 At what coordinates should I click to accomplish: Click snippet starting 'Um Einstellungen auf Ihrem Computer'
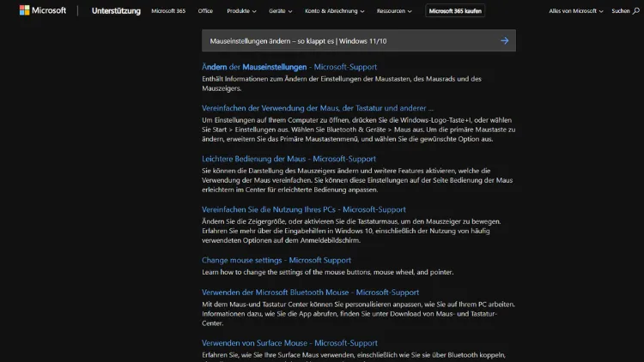click(x=359, y=130)
